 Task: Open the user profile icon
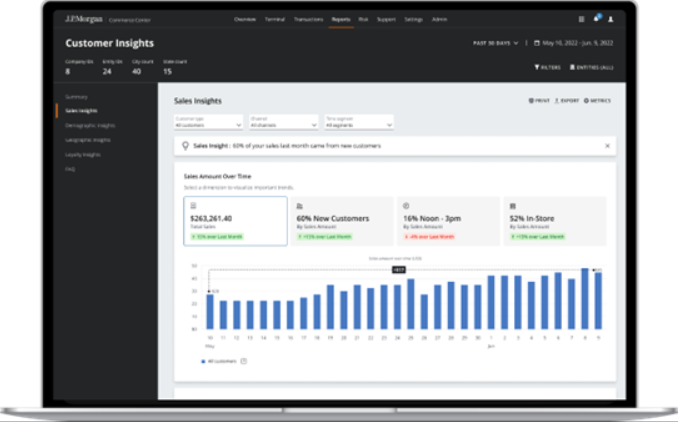611,19
